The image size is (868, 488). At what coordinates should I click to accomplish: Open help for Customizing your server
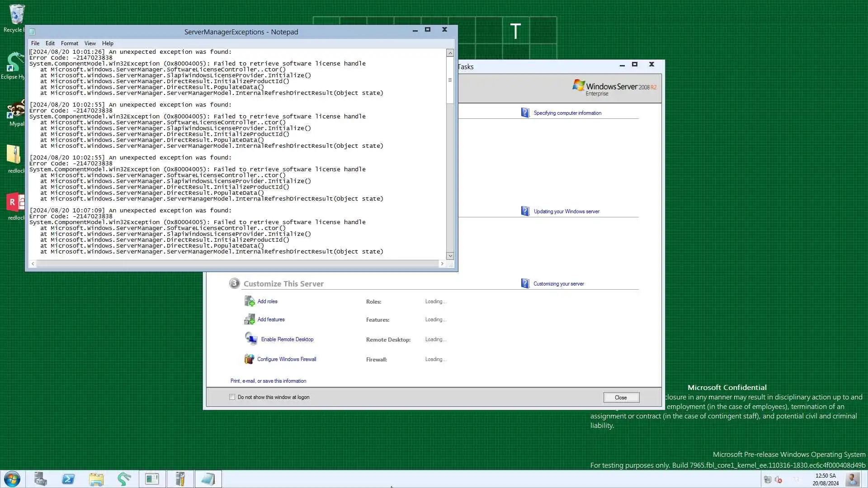click(558, 284)
